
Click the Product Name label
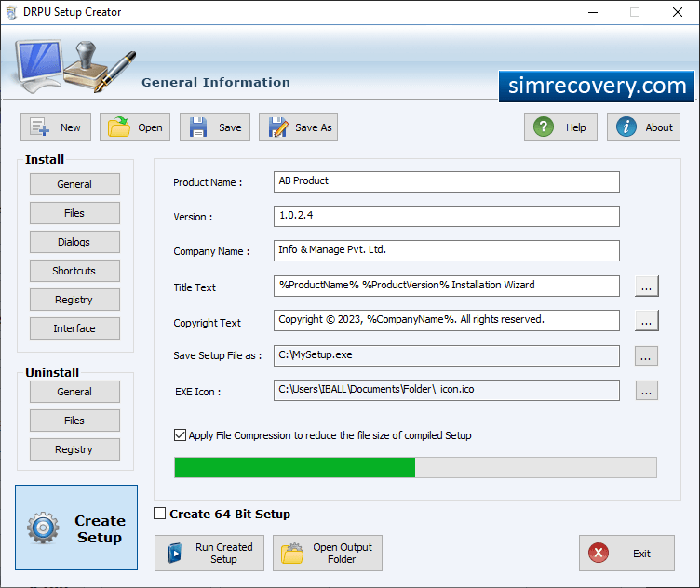click(x=208, y=182)
